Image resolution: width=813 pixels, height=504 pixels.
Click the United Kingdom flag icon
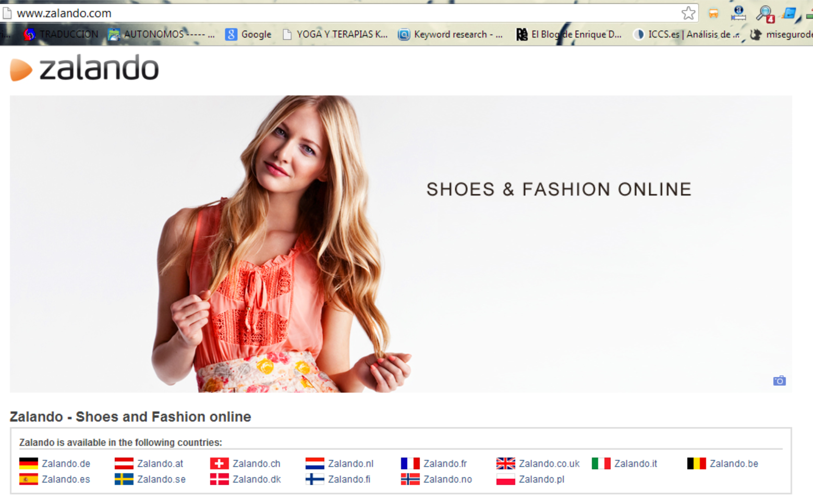pyautogui.click(x=506, y=463)
